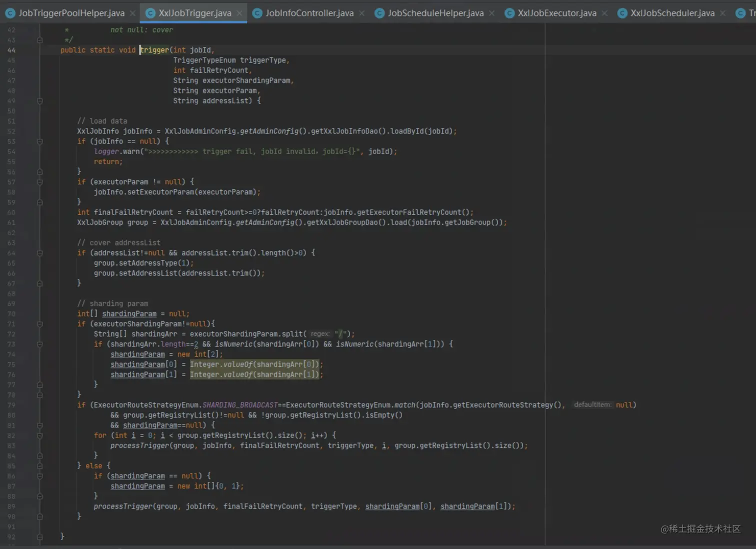Click the class icon on XxlJobTrigger.java tab
756x549 pixels.
(150, 13)
